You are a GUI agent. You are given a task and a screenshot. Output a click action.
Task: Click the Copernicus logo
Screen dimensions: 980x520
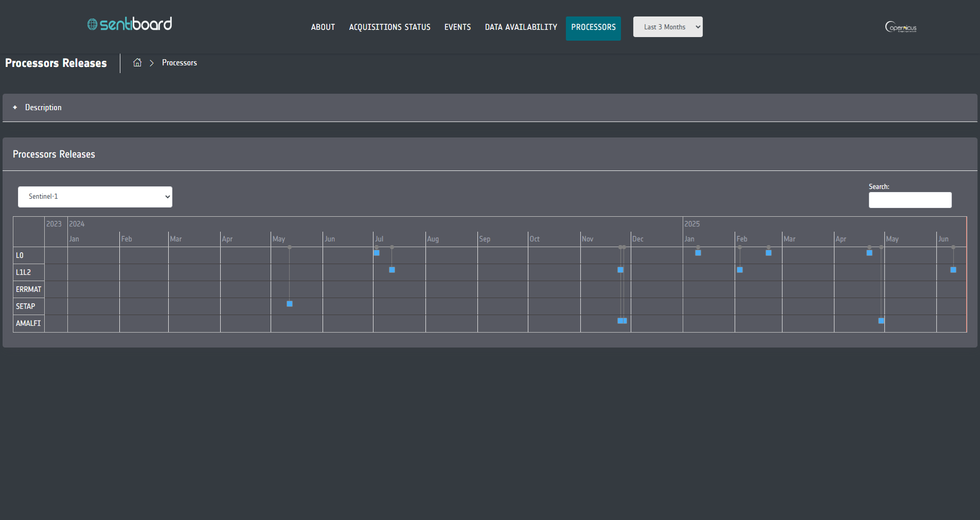pos(900,27)
